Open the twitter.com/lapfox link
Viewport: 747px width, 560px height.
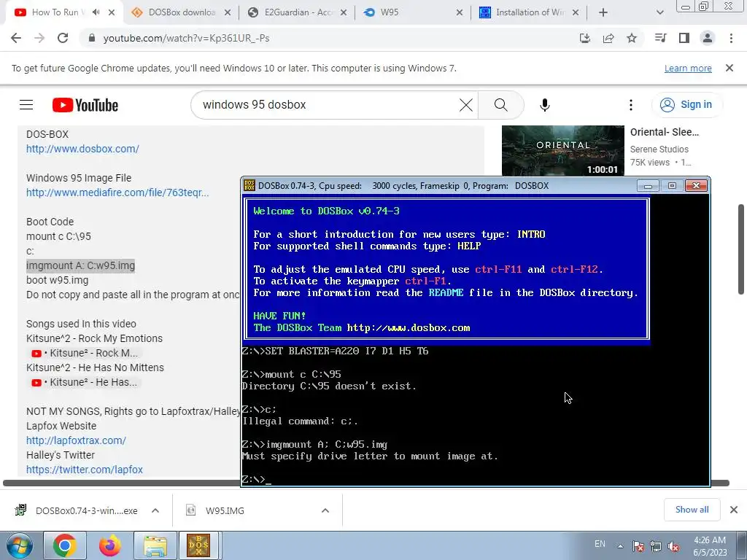click(x=85, y=470)
